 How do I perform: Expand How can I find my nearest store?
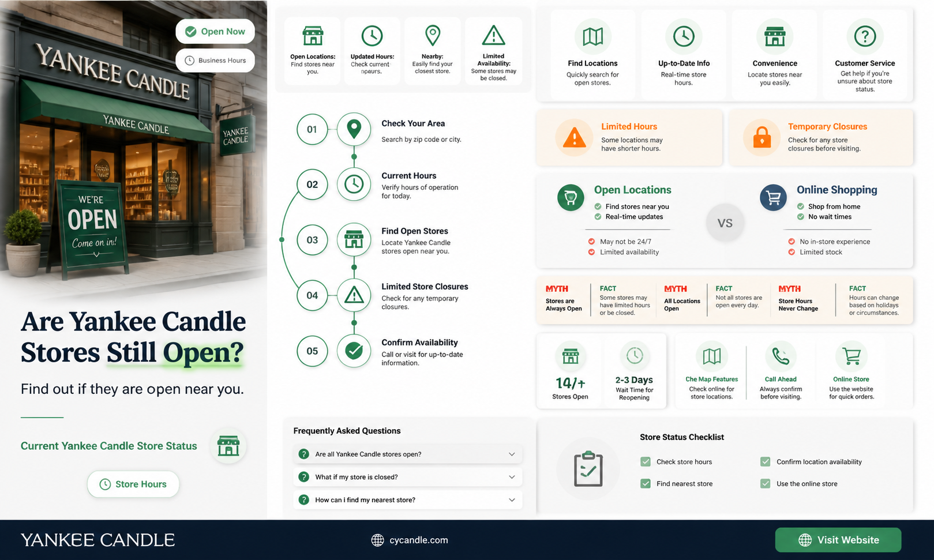tap(408, 500)
